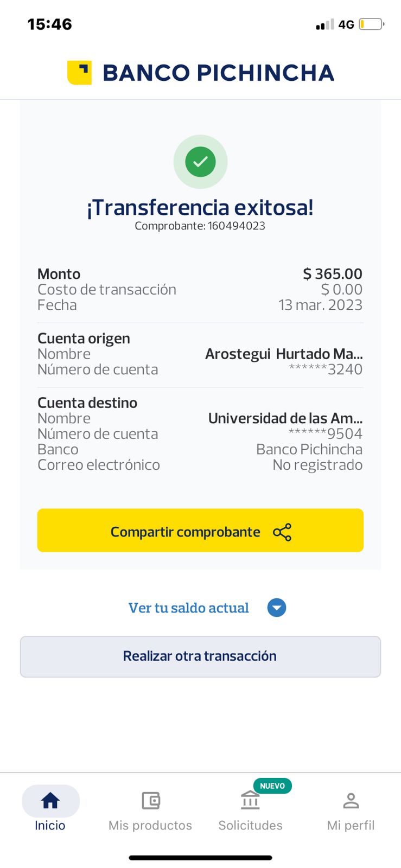Tap the Solicitudes bank building icon
This screenshot has height=868, width=401.
[250, 800]
